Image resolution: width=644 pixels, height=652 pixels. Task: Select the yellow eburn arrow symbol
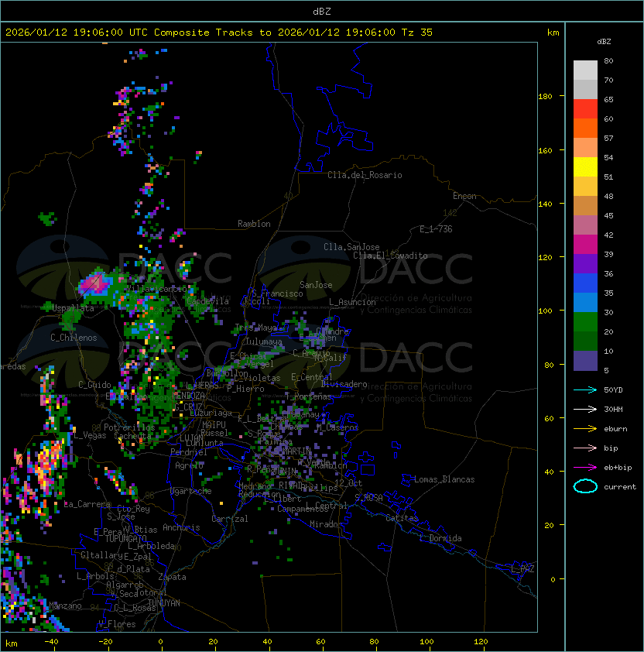[585, 429]
